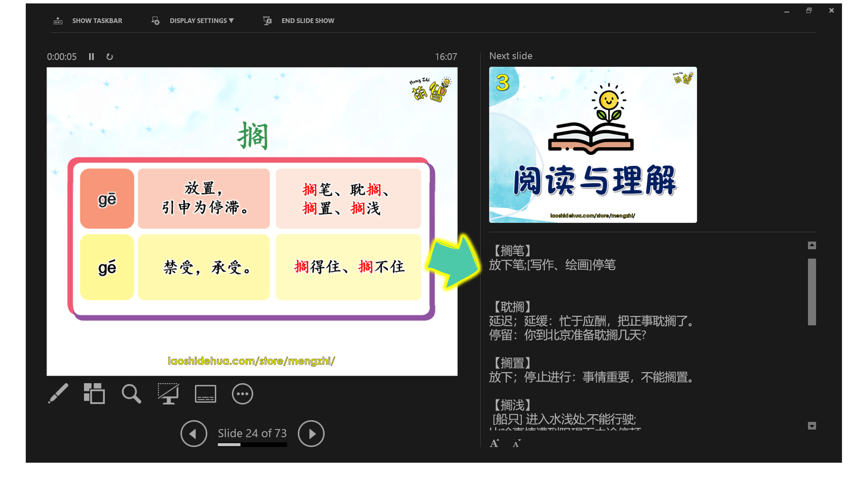
Task: Activate the zoom into slide magnifier
Action: [x=131, y=393]
